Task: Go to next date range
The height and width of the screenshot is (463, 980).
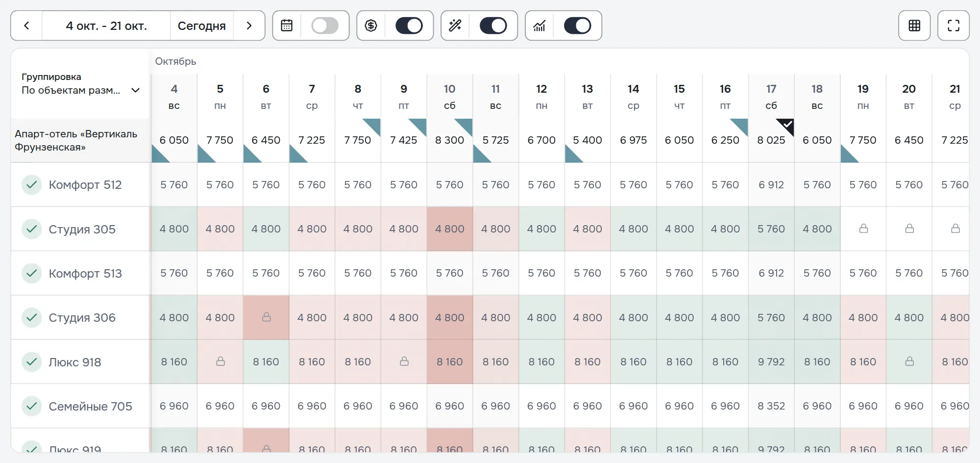Action: pyautogui.click(x=249, y=26)
